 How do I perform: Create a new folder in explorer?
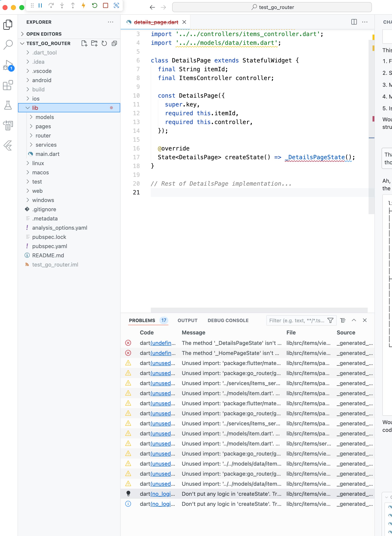(94, 43)
